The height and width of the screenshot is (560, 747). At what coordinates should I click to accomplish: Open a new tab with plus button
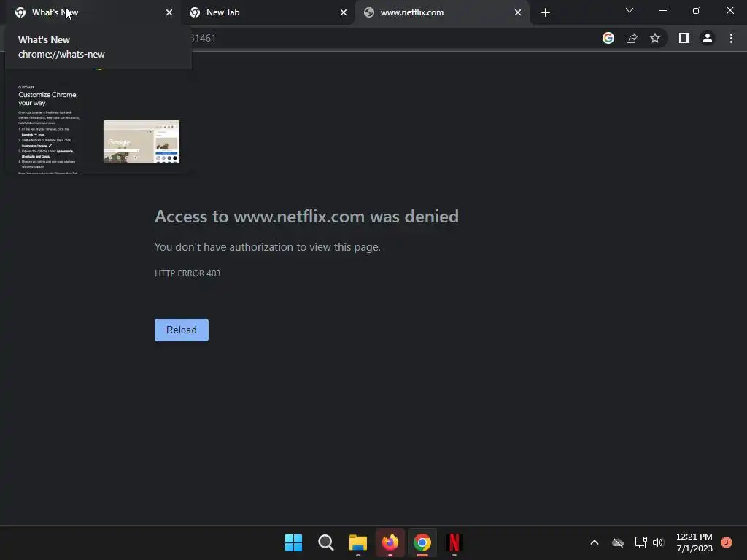coord(546,12)
